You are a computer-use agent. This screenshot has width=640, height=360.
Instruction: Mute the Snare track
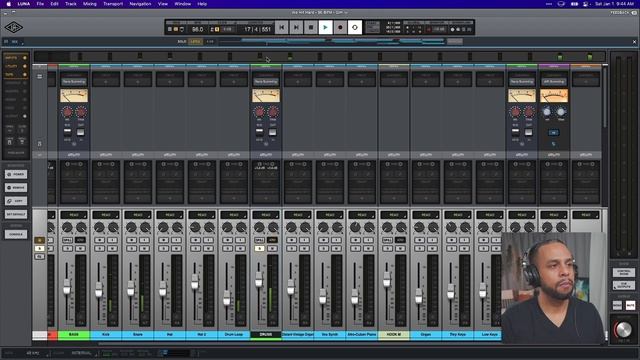coord(144,248)
